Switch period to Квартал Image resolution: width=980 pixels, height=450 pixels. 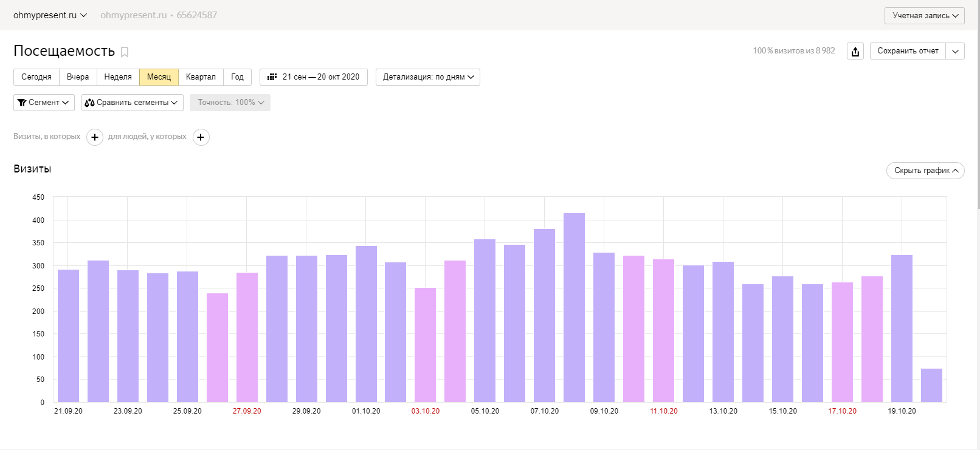pos(201,77)
